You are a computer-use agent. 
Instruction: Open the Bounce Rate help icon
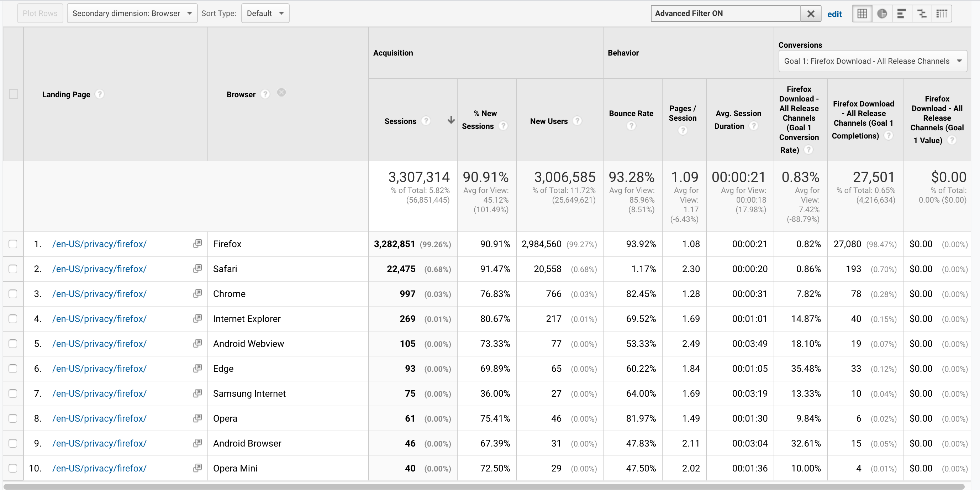[x=631, y=126]
